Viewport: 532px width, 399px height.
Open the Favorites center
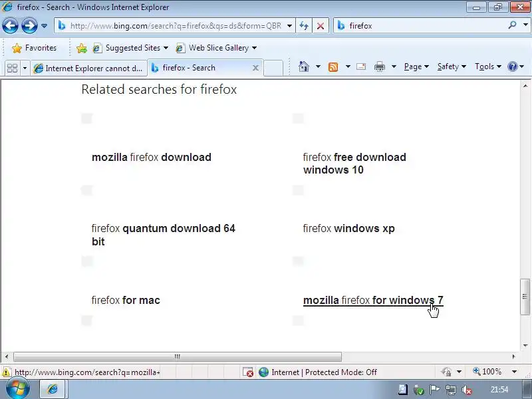click(34, 48)
